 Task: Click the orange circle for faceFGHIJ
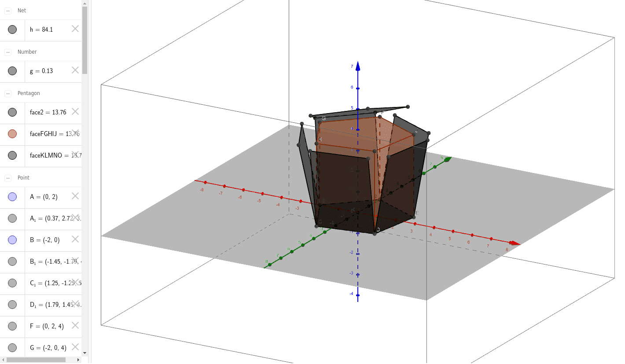pos(12,134)
